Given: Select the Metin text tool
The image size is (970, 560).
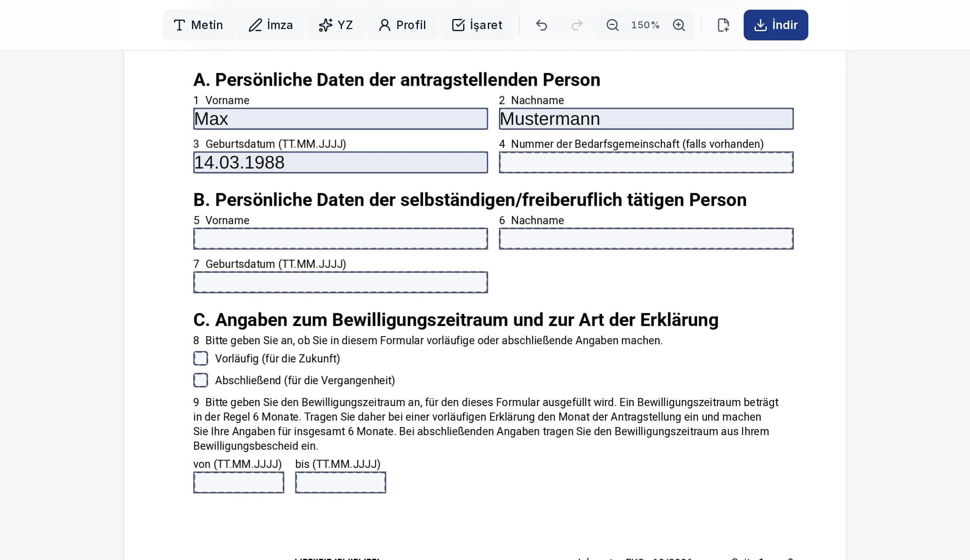Looking at the screenshot, I should pos(198,25).
